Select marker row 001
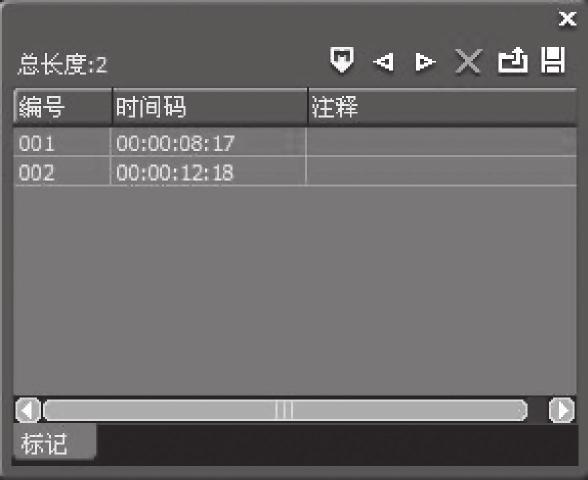The width and height of the screenshot is (588, 480). click(295, 142)
